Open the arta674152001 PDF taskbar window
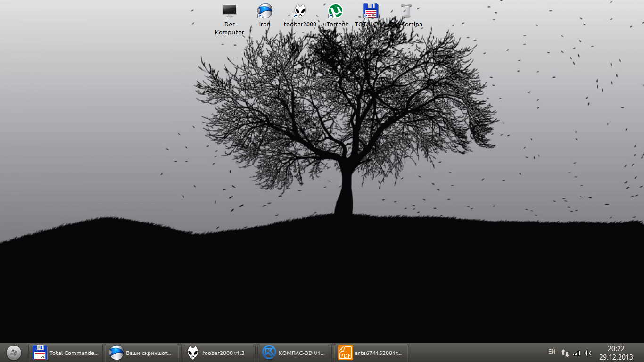 click(x=371, y=353)
